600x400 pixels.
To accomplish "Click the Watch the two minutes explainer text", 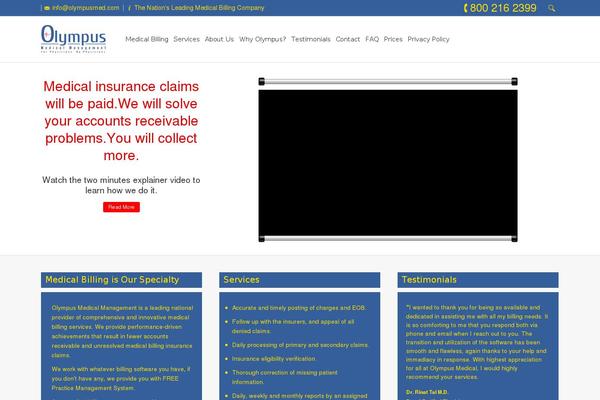I will pyautogui.click(x=121, y=185).
